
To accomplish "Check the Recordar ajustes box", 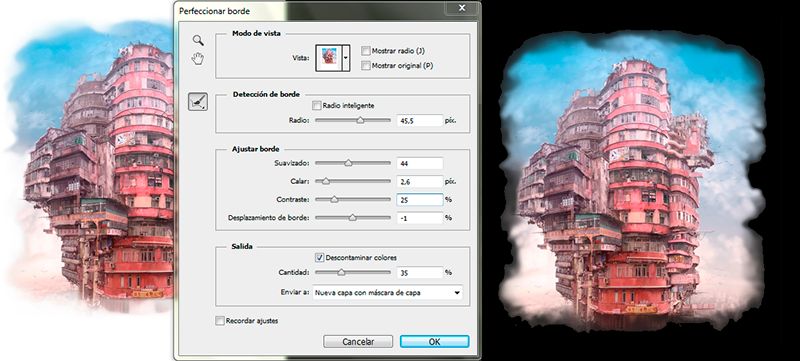I will pyautogui.click(x=219, y=321).
